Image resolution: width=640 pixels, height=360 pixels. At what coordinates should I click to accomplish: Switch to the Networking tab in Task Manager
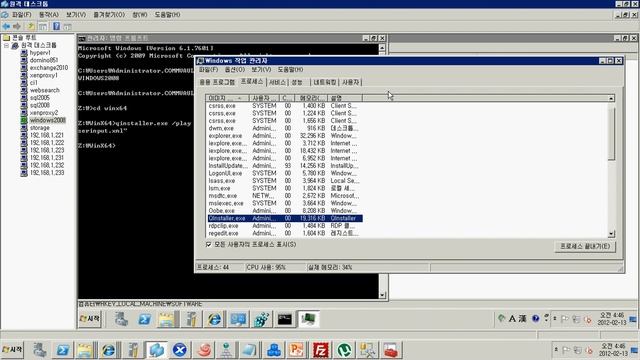pyautogui.click(x=324, y=82)
